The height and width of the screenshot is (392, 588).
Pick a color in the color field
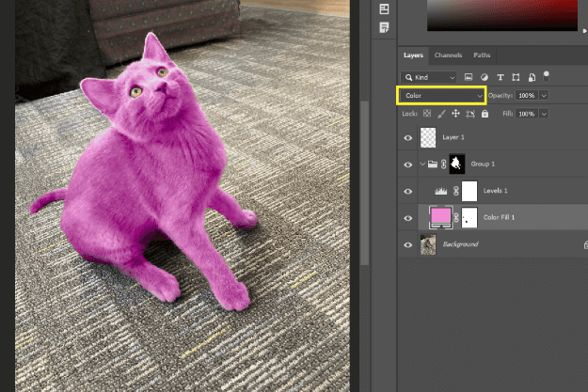click(502, 14)
